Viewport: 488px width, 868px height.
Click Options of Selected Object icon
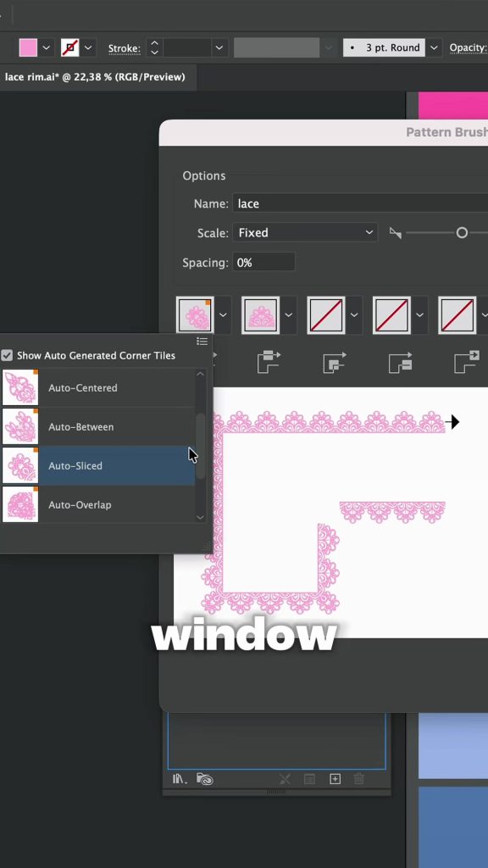tap(310, 780)
